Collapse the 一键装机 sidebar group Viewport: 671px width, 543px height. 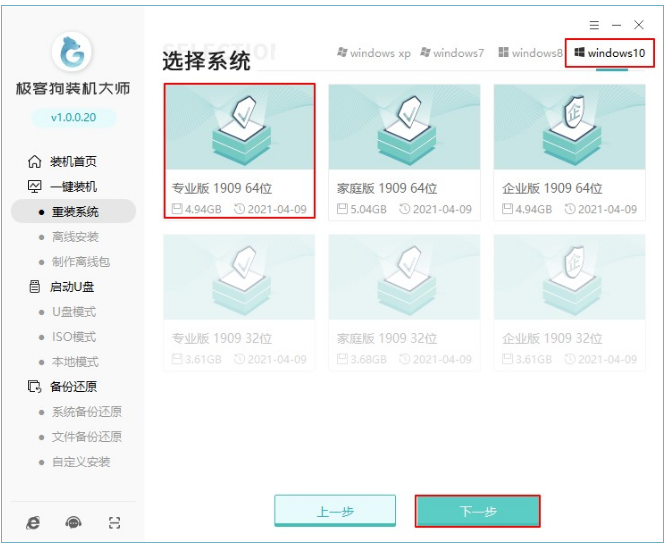pyautogui.click(x=73, y=187)
